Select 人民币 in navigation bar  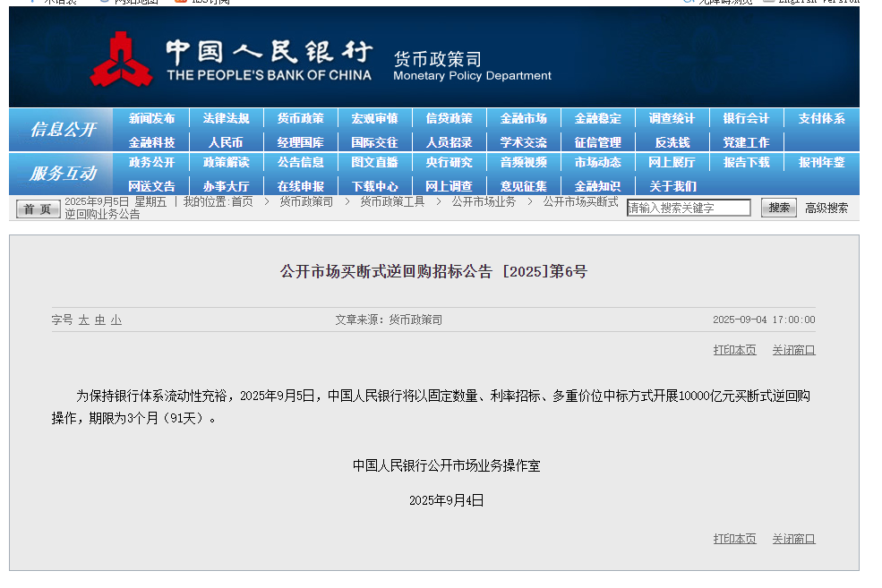(226, 142)
